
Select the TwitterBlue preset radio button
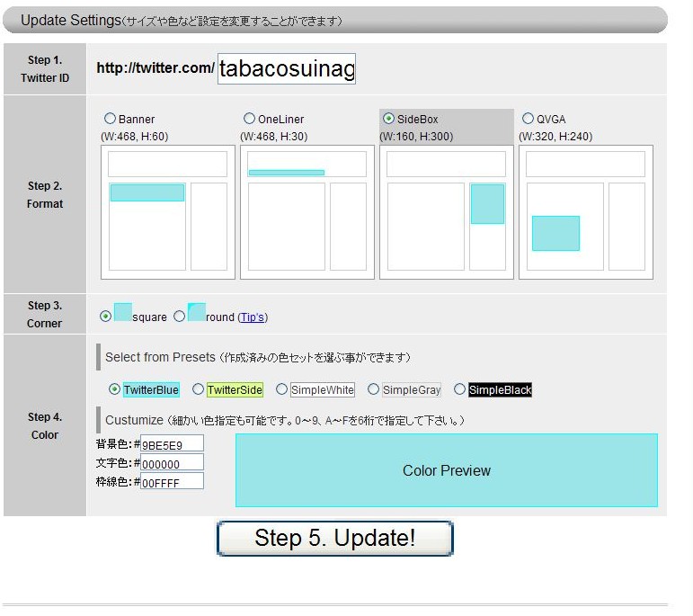tap(114, 389)
